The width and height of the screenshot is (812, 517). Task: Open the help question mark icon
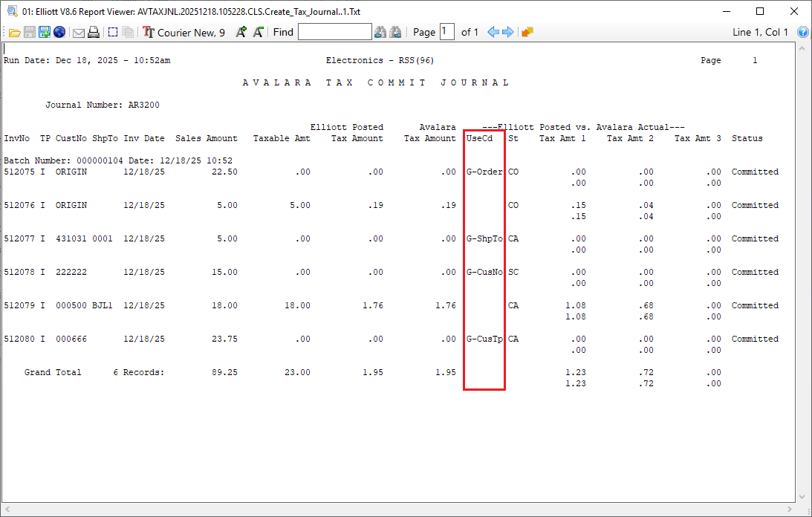click(x=802, y=32)
